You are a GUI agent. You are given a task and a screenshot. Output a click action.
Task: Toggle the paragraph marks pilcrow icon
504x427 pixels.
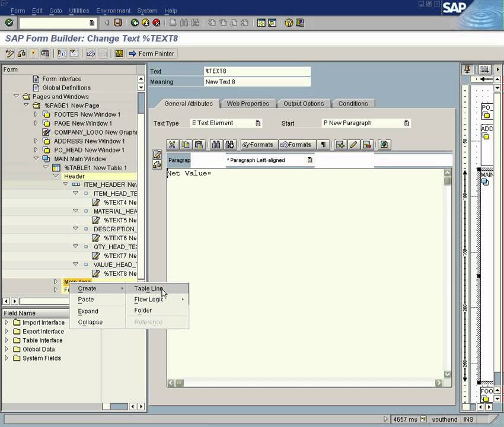pyautogui.click(x=323, y=145)
